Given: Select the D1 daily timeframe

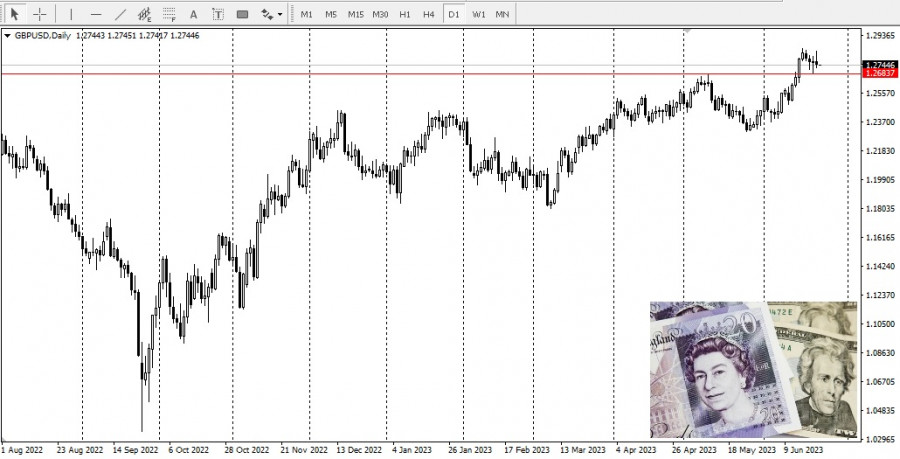Looking at the screenshot, I should point(453,14).
